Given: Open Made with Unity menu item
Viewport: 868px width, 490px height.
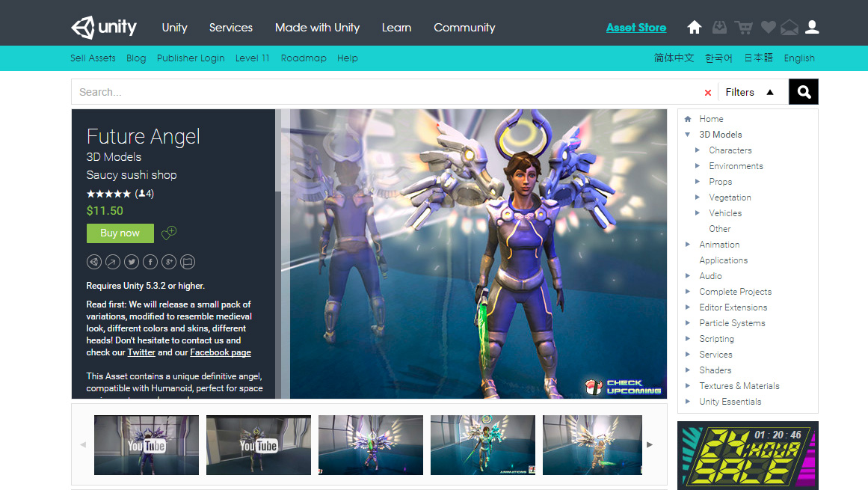Looking at the screenshot, I should click(x=317, y=28).
